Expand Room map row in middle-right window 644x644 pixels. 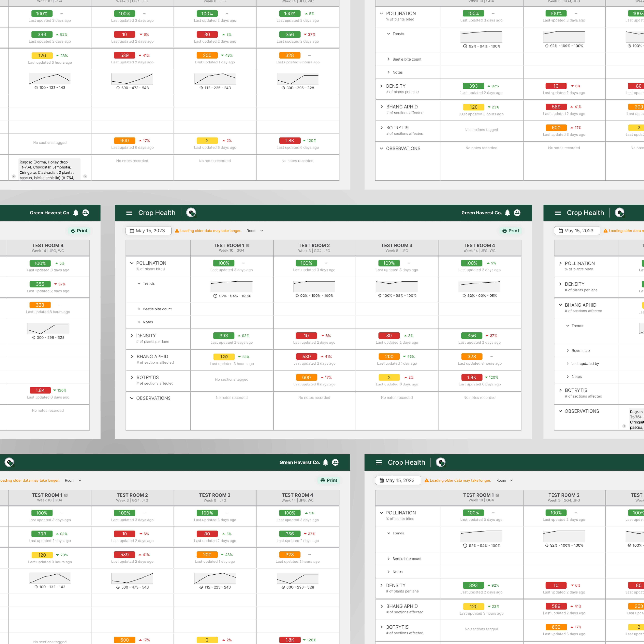(568, 351)
